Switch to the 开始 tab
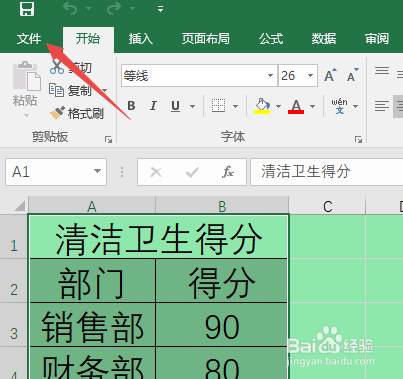Image resolution: width=403 pixels, height=379 pixels. coord(88,39)
